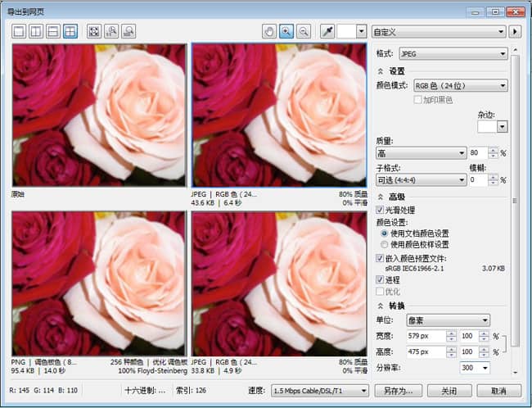Click the zoom to fit icon

[x=94, y=32]
